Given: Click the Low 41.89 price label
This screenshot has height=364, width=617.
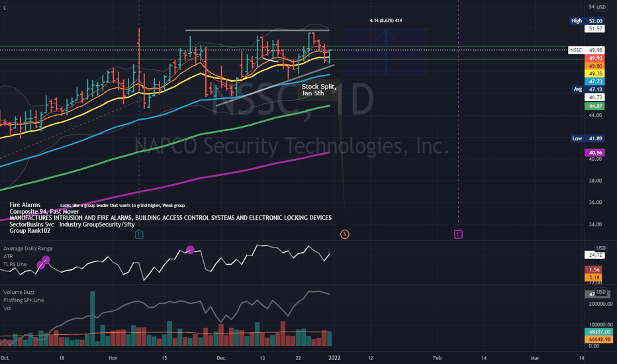Looking at the screenshot, I should (x=587, y=138).
